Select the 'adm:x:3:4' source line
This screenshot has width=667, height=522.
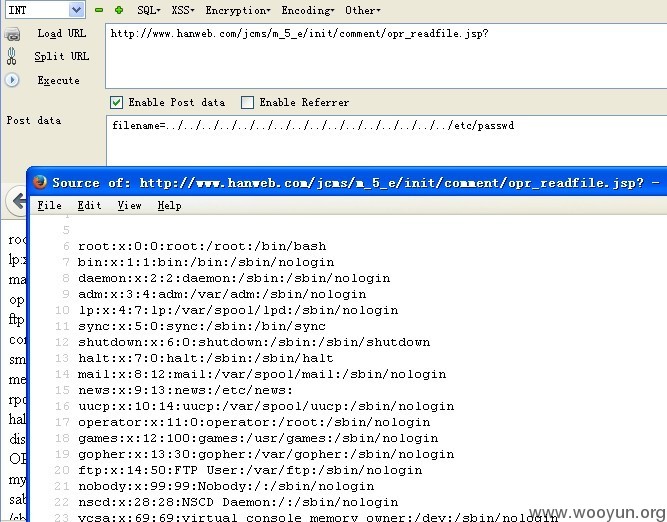click(x=222, y=294)
